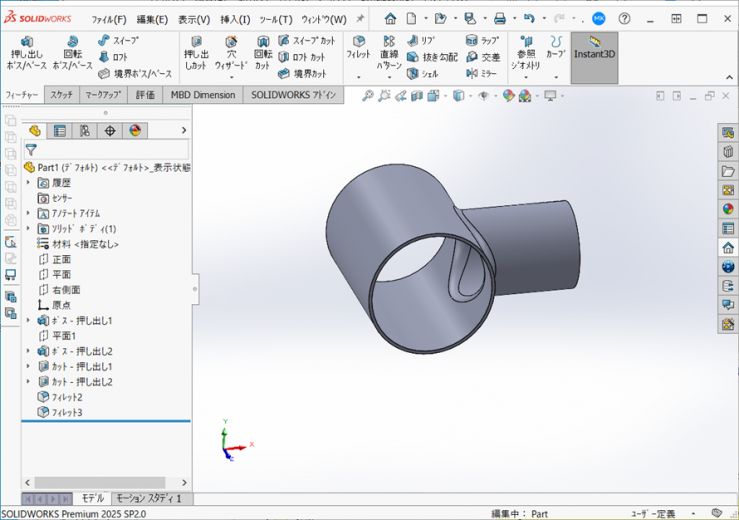
Task: Click the feature tree filter input field
Action: pos(112,150)
